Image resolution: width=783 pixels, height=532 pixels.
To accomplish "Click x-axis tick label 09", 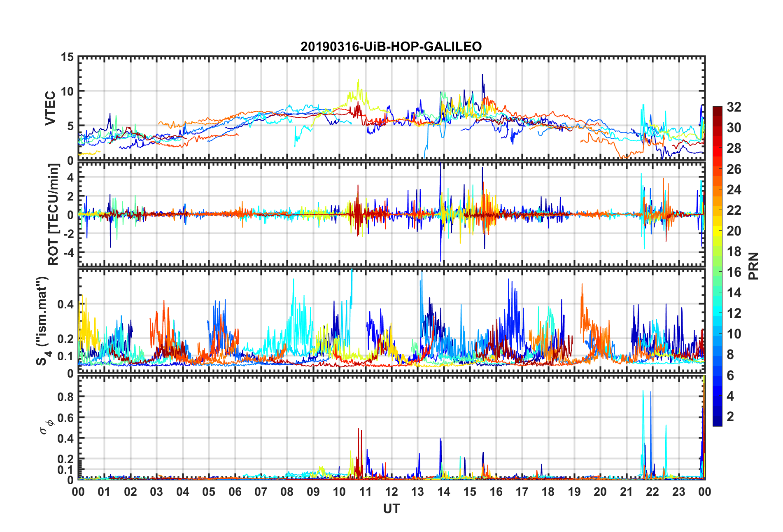I will [x=313, y=492].
